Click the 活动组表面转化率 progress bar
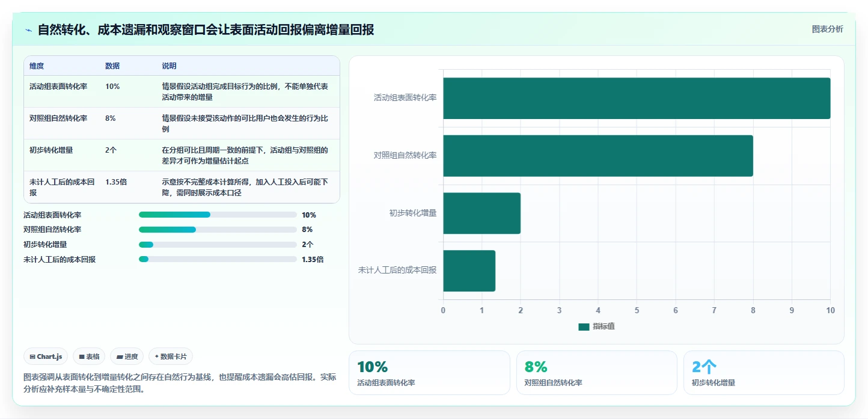The width and height of the screenshot is (868, 419). [218, 215]
